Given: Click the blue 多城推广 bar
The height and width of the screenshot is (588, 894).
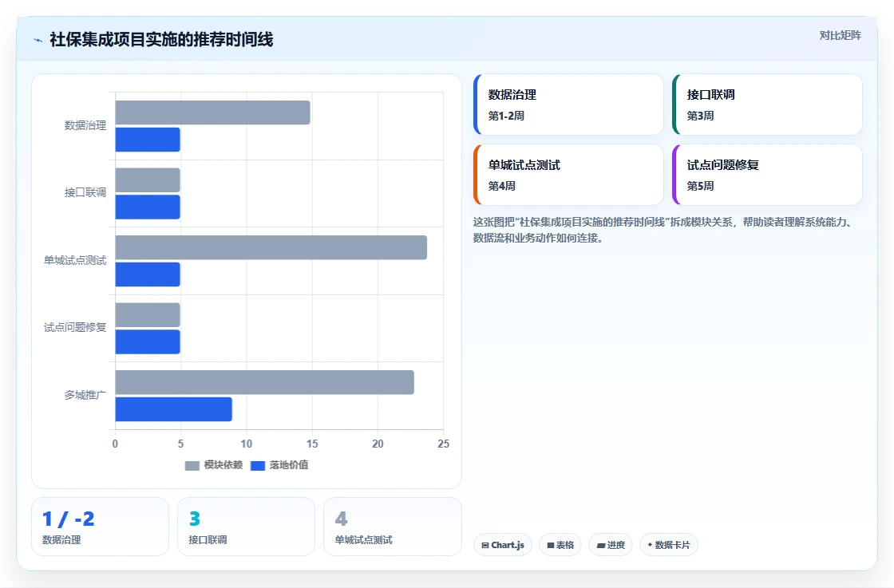Looking at the screenshot, I should coord(173,409).
